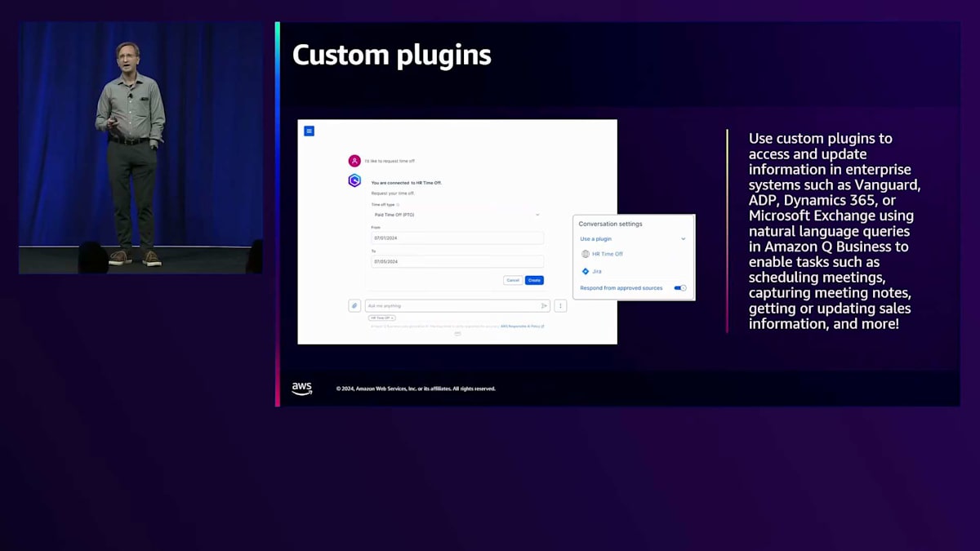The image size is (980, 551).
Task: Click the Ask me anything input box
Action: click(457, 306)
